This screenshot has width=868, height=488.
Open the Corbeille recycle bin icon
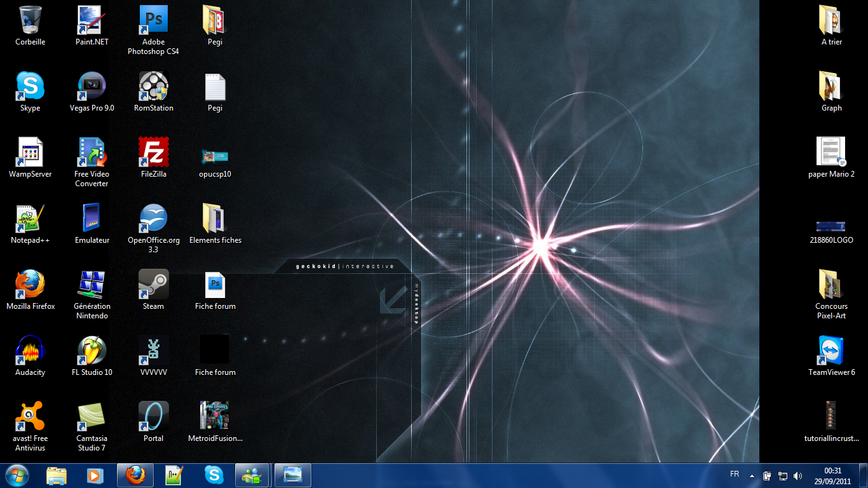(30, 20)
